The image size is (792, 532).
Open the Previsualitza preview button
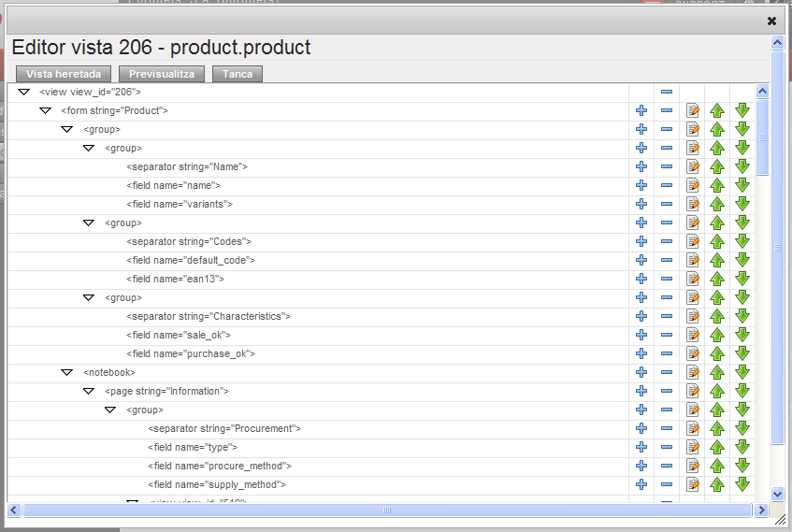pos(162,74)
